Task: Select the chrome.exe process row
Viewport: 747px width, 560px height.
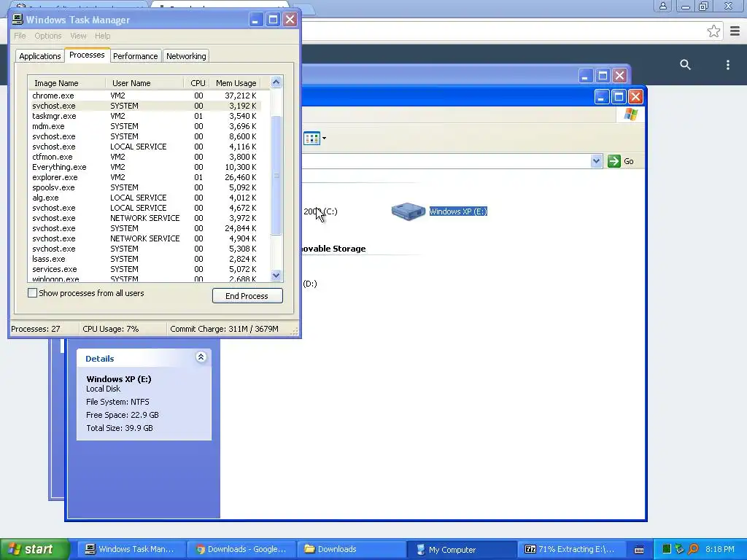Action: (145, 96)
